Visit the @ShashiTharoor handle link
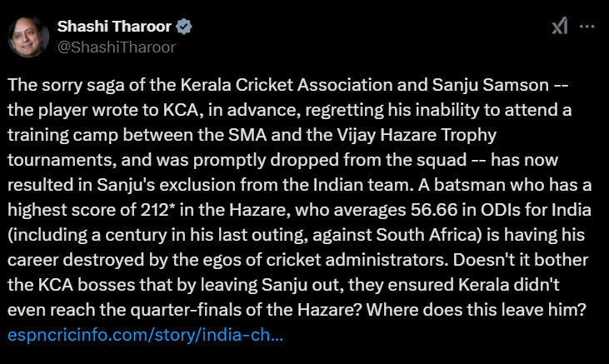609x364 pixels. tap(117, 47)
